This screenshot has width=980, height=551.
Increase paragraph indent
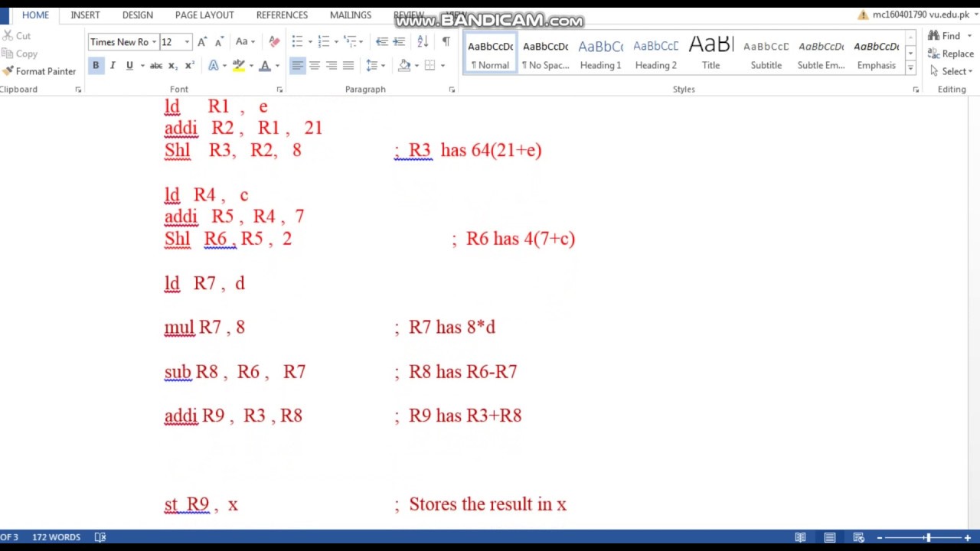tap(399, 41)
